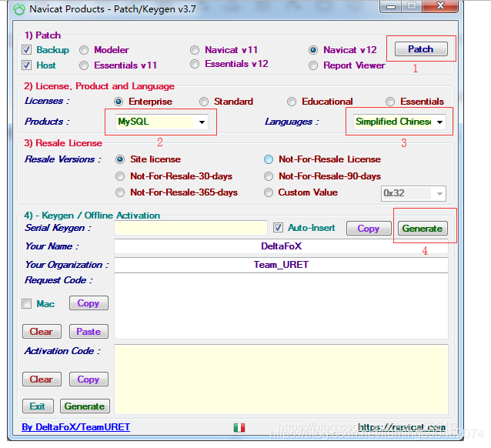Click inside the Request Code text area
491x448 pixels.
click(x=281, y=306)
